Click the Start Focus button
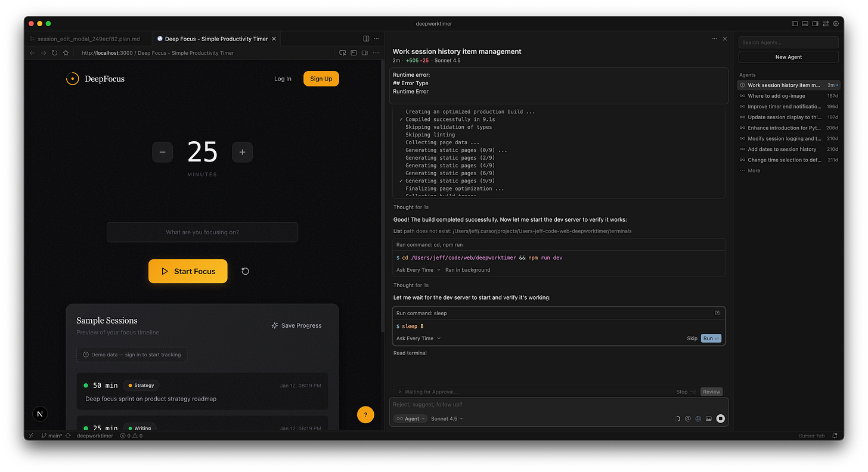 [188, 271]
